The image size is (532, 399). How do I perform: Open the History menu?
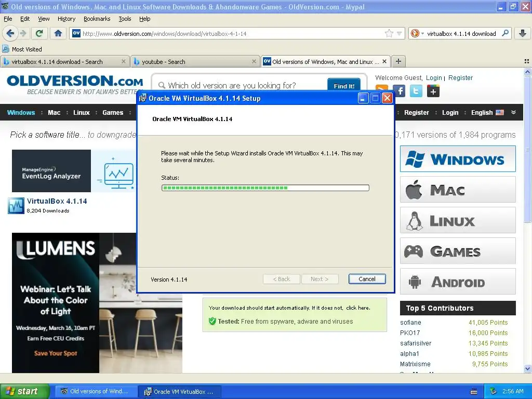tap(66, 19)
